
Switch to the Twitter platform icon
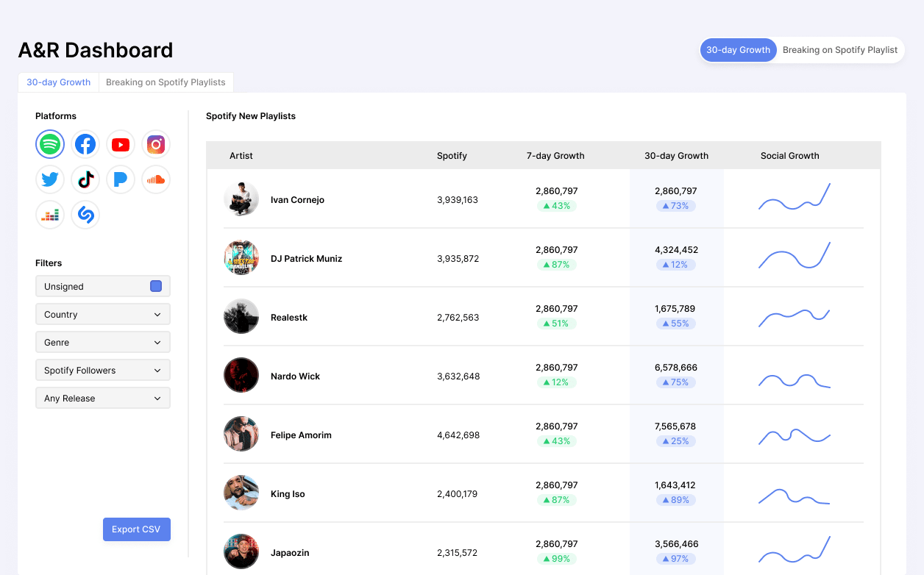tap(50, 179)
